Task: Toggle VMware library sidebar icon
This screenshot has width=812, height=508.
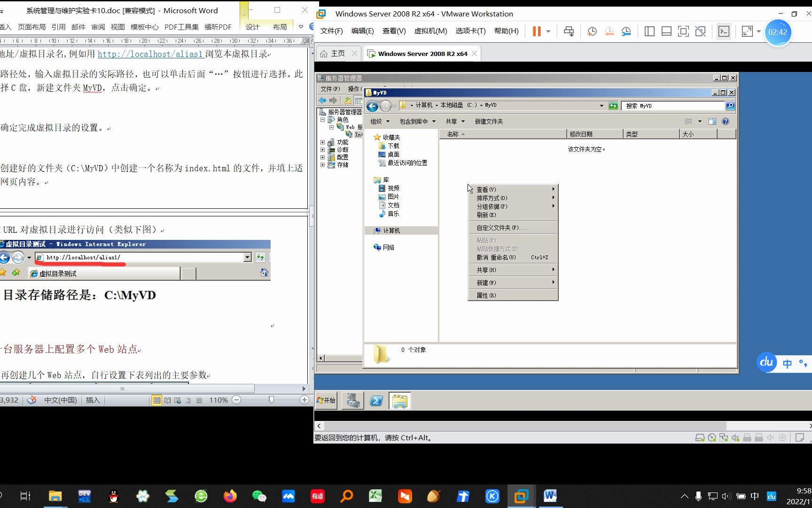Action: (x=649, y=31)
